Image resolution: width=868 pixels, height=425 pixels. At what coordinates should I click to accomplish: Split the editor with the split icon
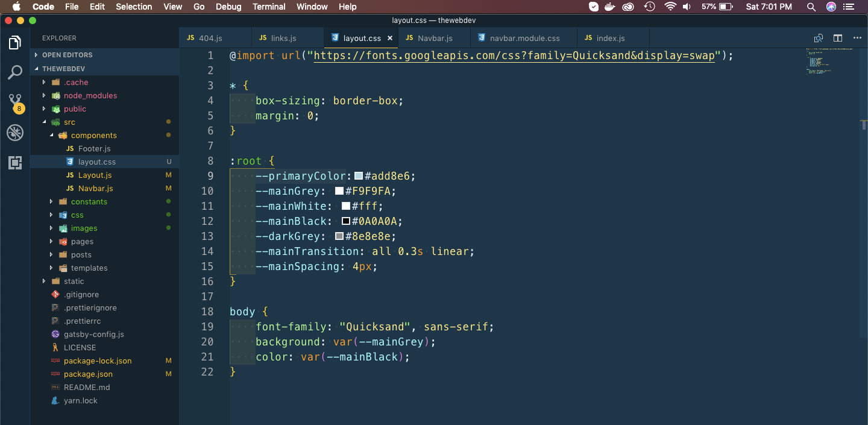(838, 38)
